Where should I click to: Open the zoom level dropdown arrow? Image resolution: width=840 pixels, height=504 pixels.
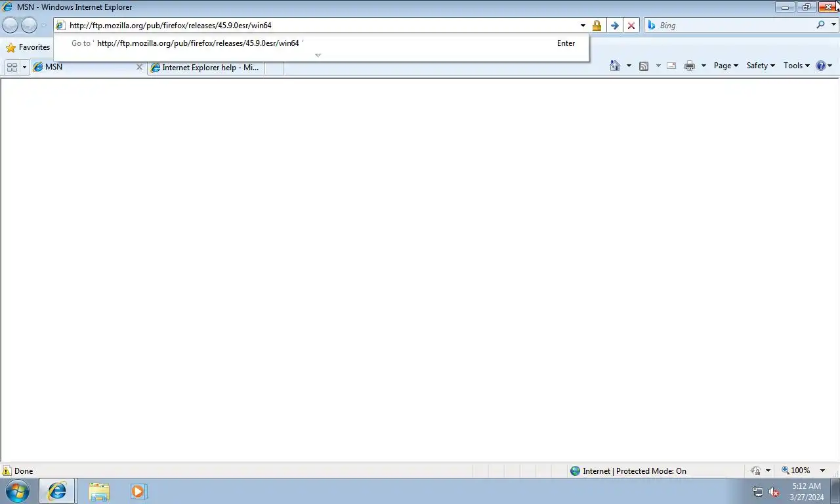tap(822, 471)
